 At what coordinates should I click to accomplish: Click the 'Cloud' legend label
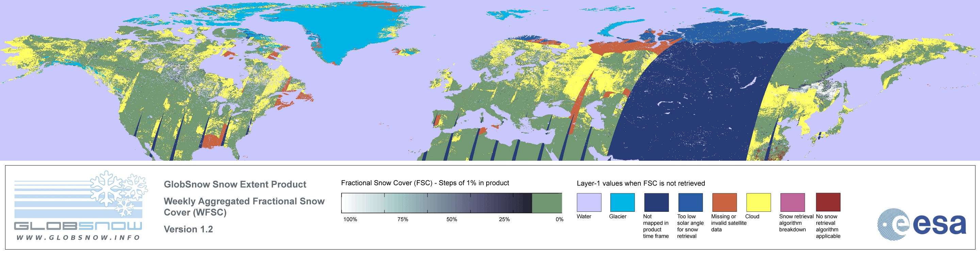752,216
